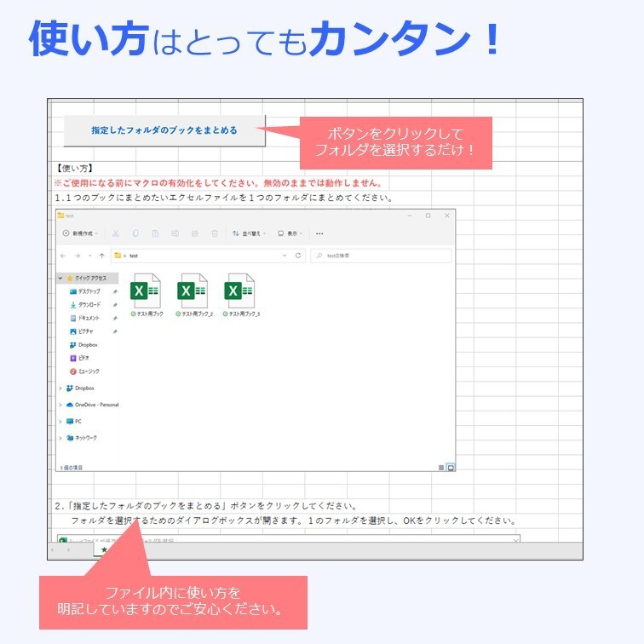Select the star-named sheet tab

pyautogui.click(x=104, y=549)
